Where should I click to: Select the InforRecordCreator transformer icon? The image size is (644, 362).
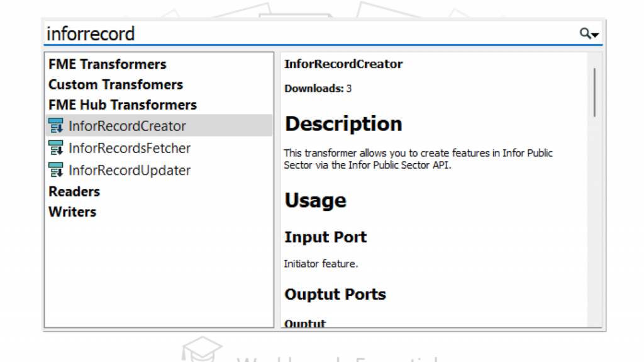[56, 125]
